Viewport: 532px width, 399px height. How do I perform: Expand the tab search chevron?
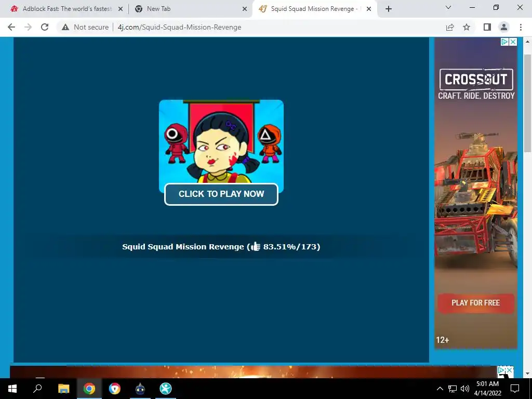448,7
